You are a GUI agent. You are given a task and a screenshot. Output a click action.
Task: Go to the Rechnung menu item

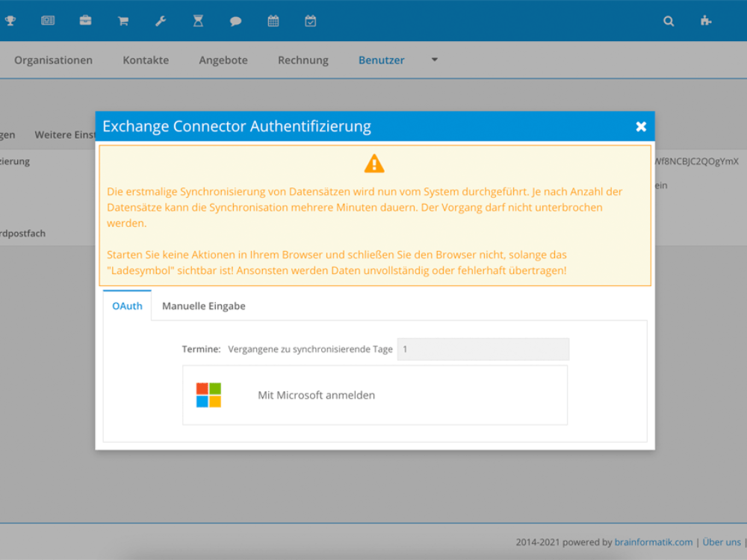[303, 60]
